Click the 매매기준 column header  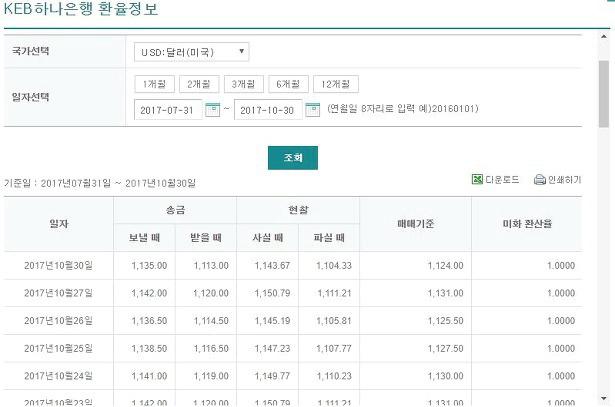416,224
